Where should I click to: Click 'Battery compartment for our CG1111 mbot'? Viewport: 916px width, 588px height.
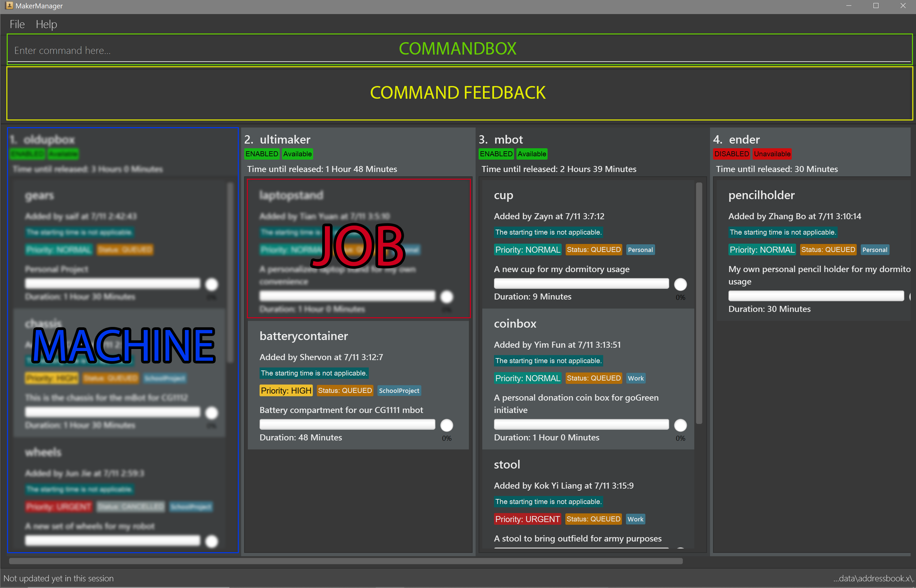pos(341,410)
